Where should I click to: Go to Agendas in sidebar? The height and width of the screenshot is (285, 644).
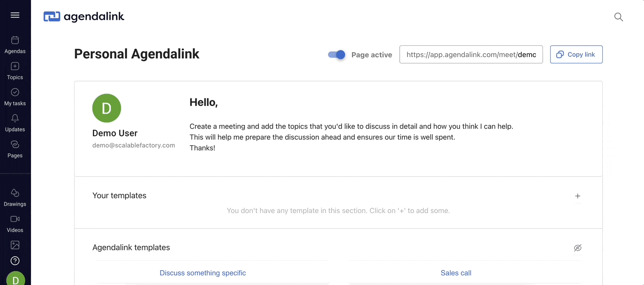(x=15, y=45)
